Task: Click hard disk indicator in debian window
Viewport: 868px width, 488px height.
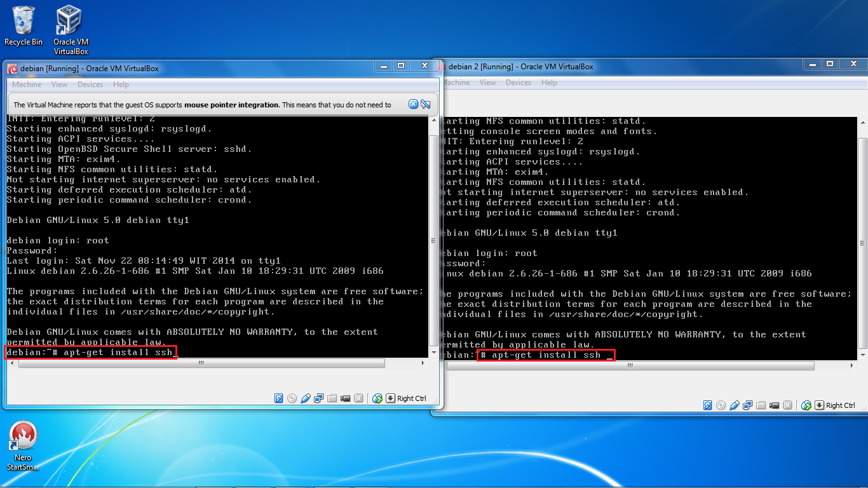Action: click(x=279, y=398)
